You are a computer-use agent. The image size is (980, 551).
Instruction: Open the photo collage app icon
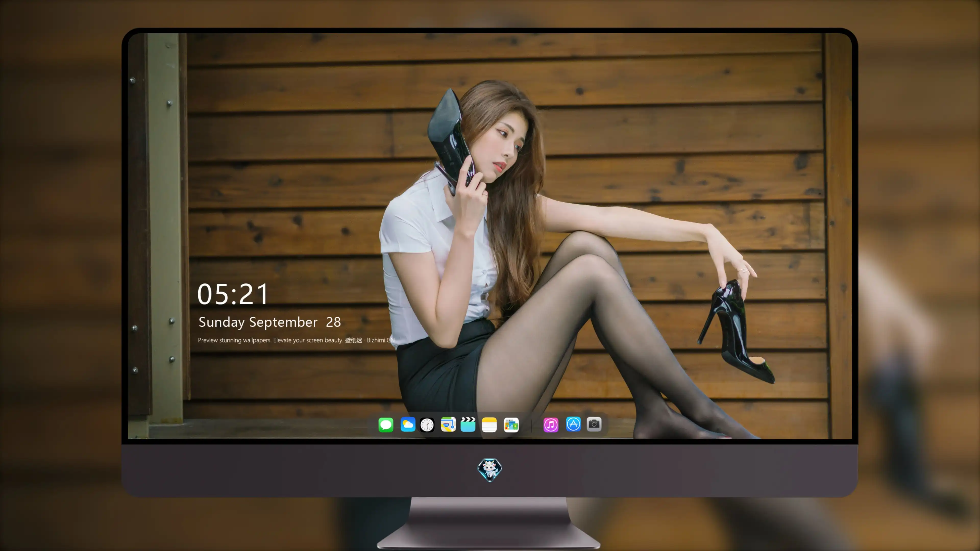tap(511, 424)
